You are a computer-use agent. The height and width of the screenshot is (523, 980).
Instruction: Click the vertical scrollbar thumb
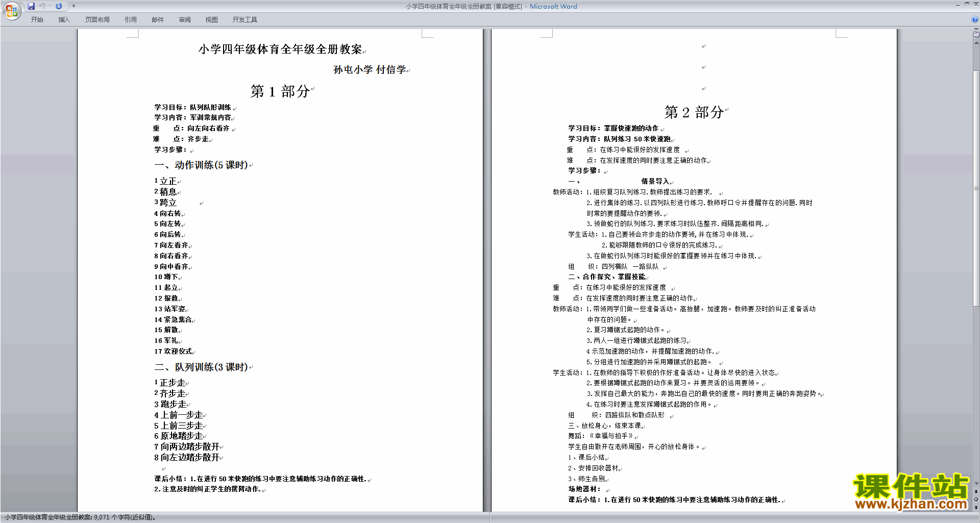pyautogui.click(x=976, y=189)
